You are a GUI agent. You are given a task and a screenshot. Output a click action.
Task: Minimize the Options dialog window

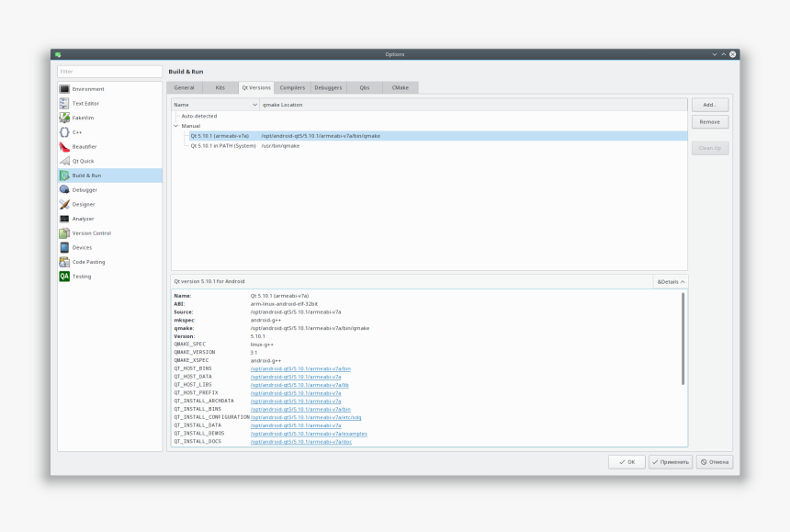coord(715,54)
